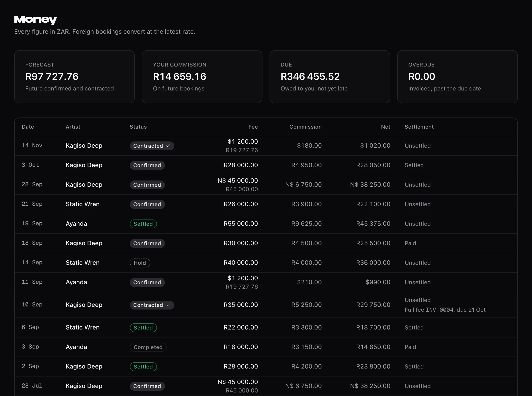Click the Hold badge on the 14 Sep row

click(x=140, y=263)
